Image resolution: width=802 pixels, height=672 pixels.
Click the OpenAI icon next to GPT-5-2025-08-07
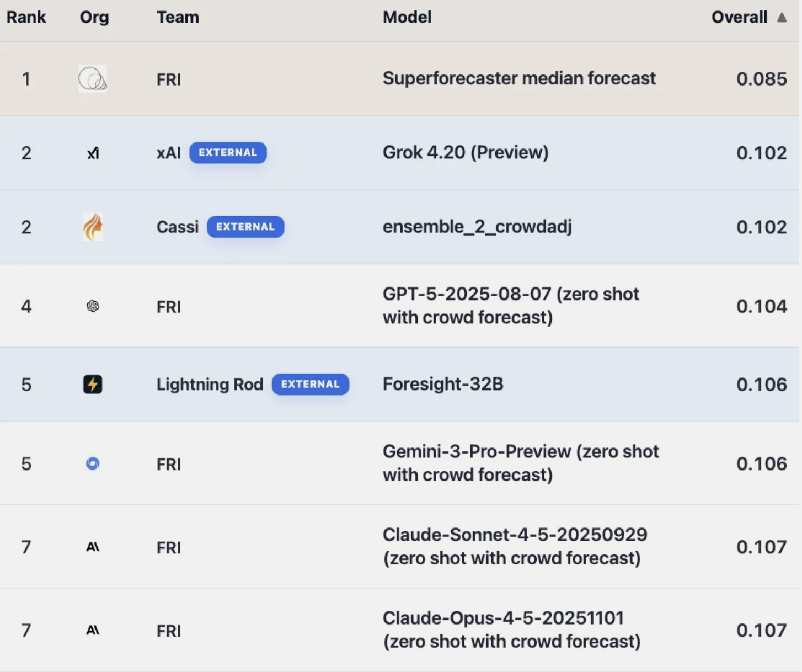93,306
